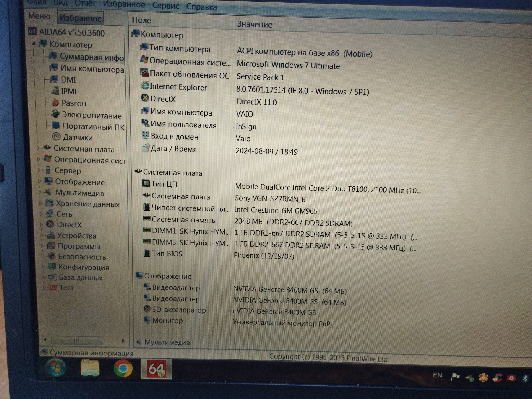The height and width of the screenshot is (399, 532).
Task: Select the Тип BIOS field row
Action: tap(219, 254)
